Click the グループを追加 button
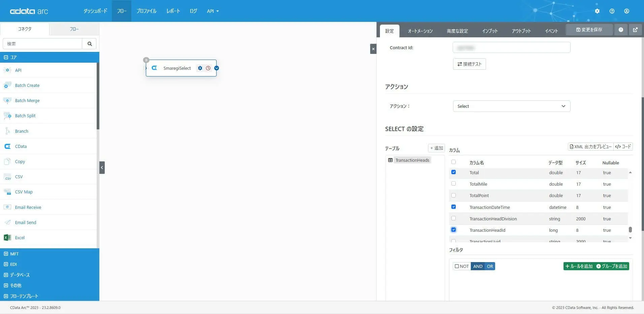 612,266
